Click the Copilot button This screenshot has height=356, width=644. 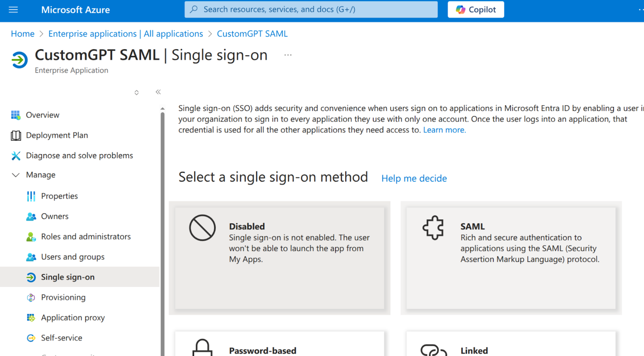(476, 10)
